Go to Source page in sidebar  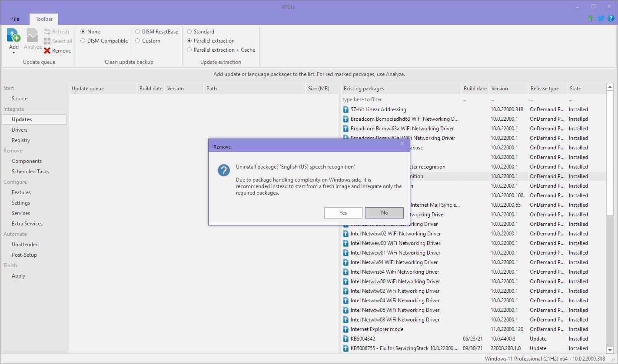(x=20, y=99)
